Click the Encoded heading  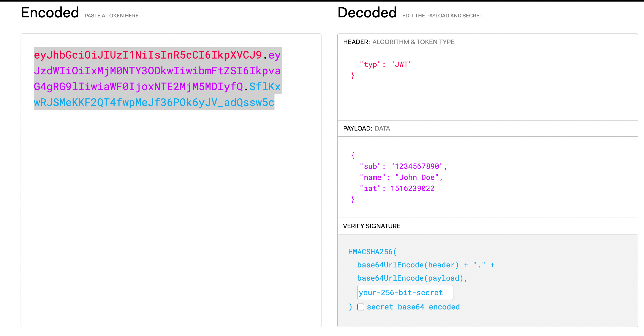coord(50,13)
